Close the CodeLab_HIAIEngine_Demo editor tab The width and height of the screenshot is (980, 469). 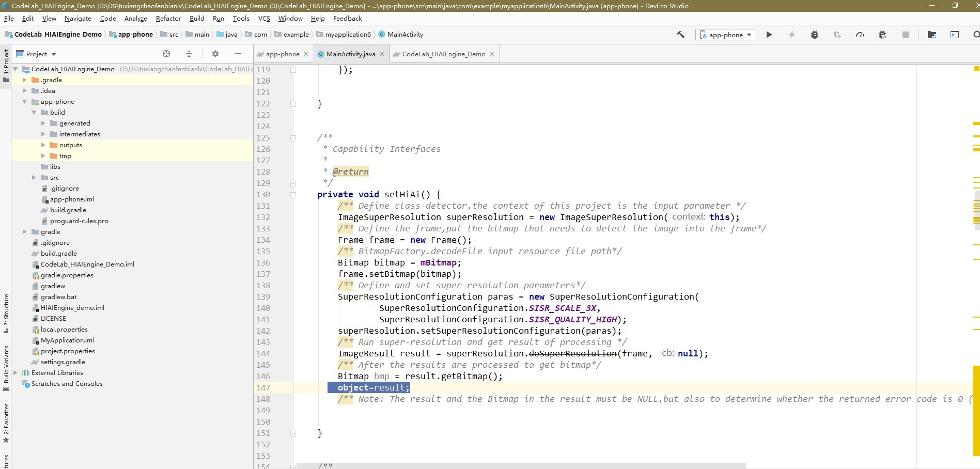pyautogui.click(x=492, y=54)
